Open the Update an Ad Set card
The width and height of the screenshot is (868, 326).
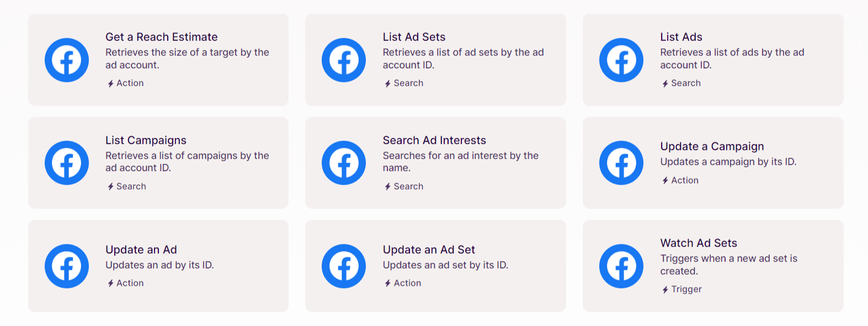(435, 266)
